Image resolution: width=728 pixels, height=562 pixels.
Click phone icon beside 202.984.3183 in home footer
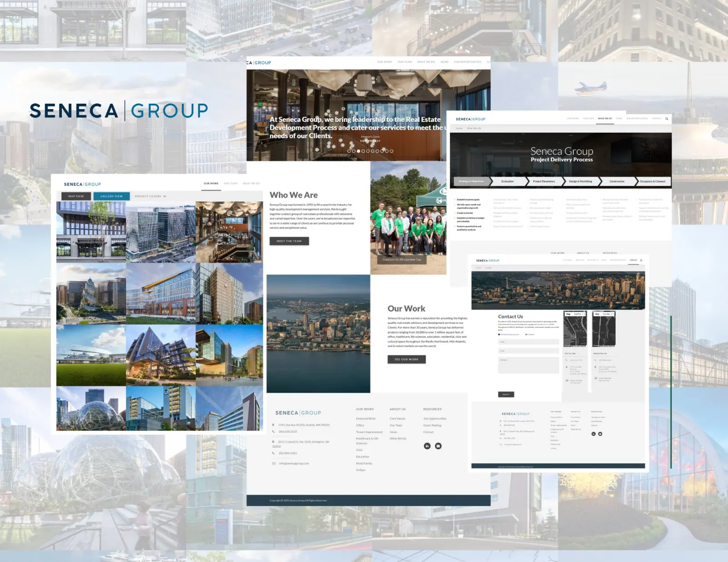click(x=273, y=453)
